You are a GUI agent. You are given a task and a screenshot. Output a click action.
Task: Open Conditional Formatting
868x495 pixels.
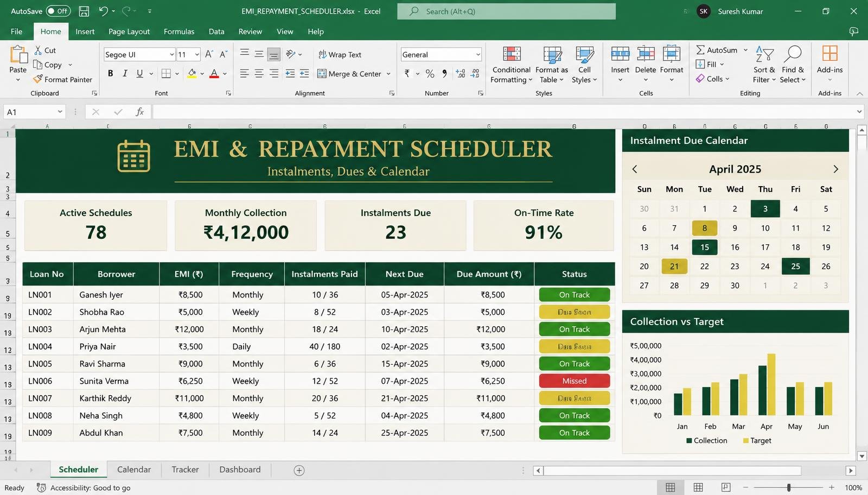pyautogui.click(x=511, y=65)
